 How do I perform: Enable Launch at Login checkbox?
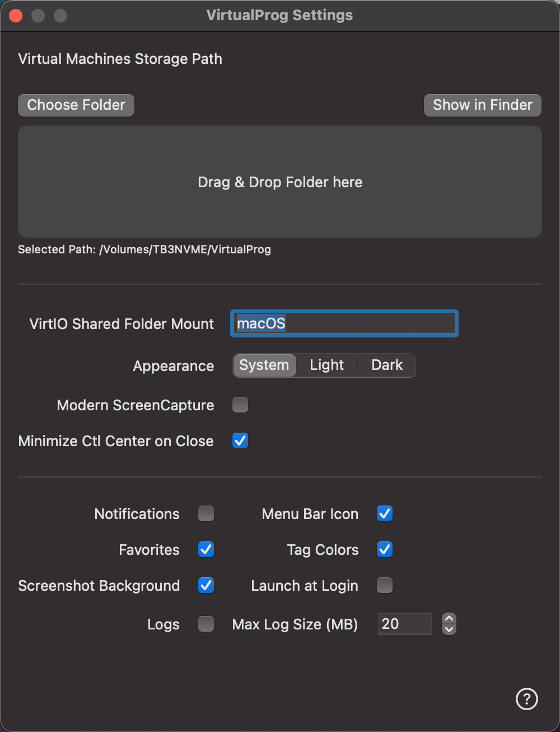(x=385, y=585)
